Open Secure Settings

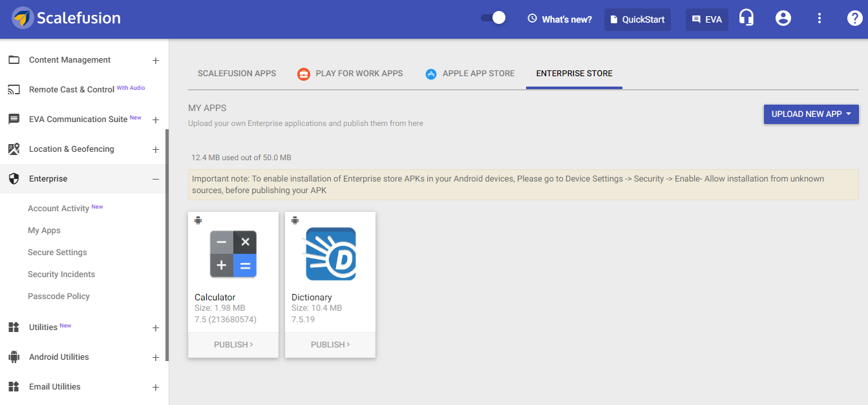(58, 253)
